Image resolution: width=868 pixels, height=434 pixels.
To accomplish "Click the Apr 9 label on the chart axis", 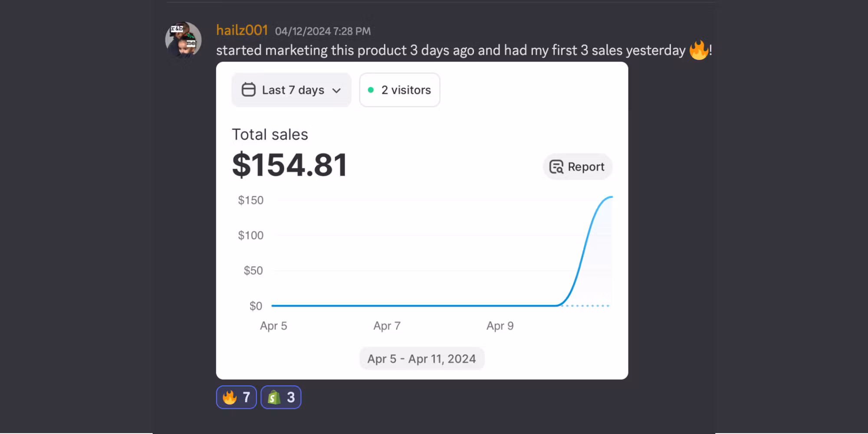I will click(500, 326).
